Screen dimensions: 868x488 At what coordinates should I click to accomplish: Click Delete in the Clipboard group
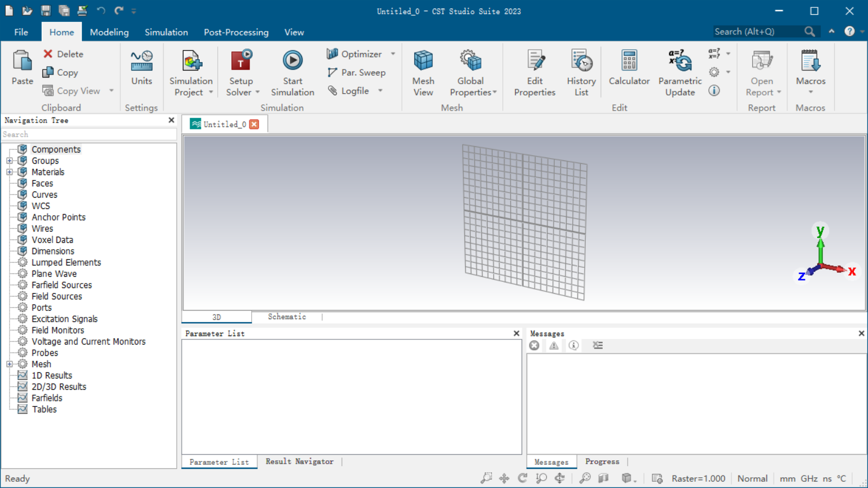tap(63, 54)
